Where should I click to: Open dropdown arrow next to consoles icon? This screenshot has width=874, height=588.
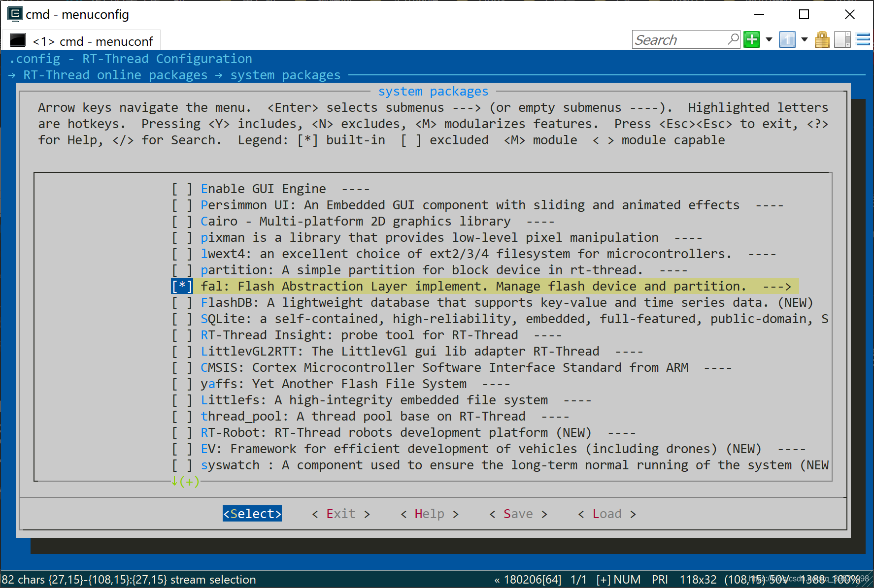point(805,39)
